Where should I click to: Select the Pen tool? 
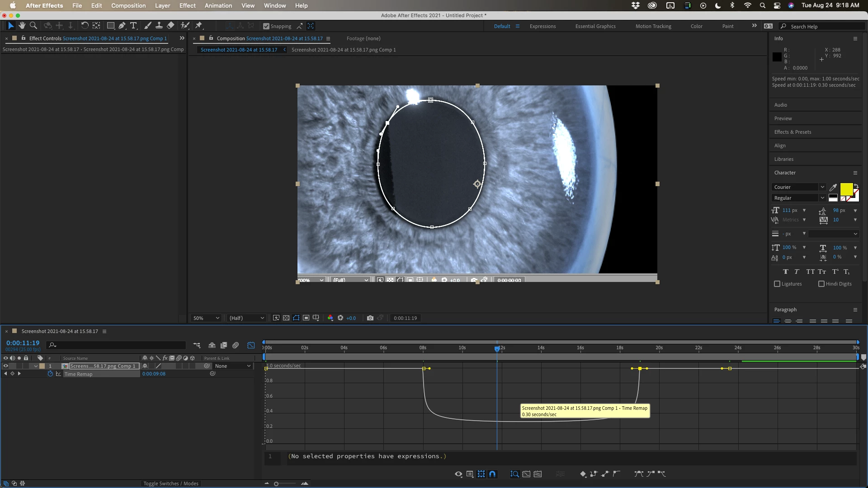click(122, 26)
